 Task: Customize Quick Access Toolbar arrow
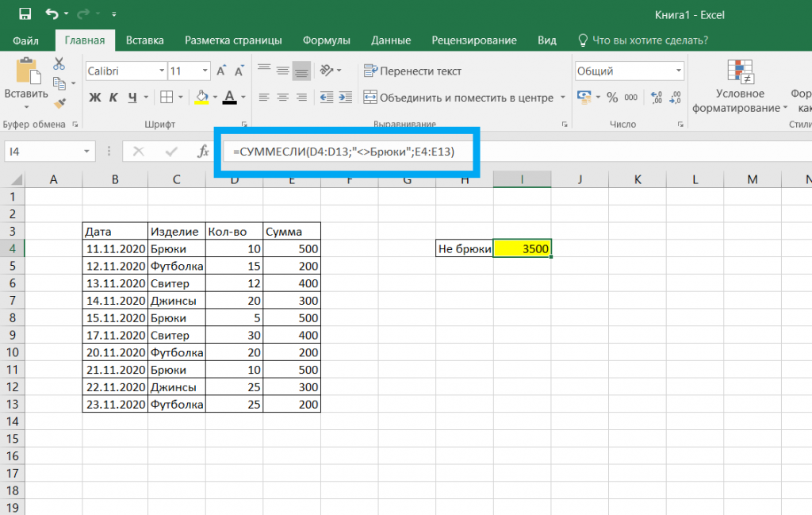pos(114,14)
